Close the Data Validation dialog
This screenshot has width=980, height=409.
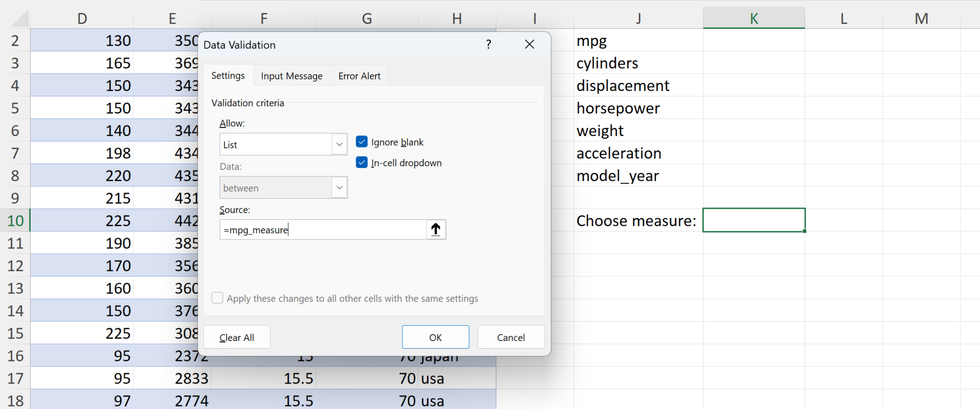click(529, 45)
